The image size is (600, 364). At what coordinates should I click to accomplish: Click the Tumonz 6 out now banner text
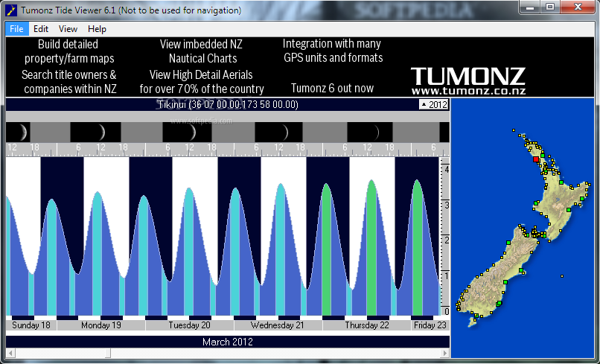332,89
